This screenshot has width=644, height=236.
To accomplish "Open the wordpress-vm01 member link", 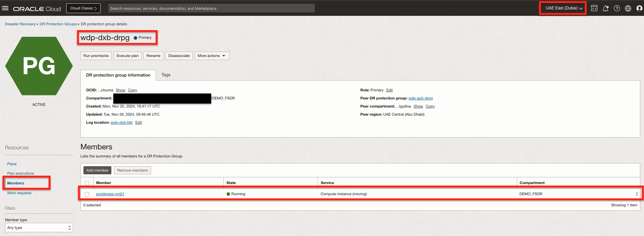I will pyautogui.click(x=110, y=194).
